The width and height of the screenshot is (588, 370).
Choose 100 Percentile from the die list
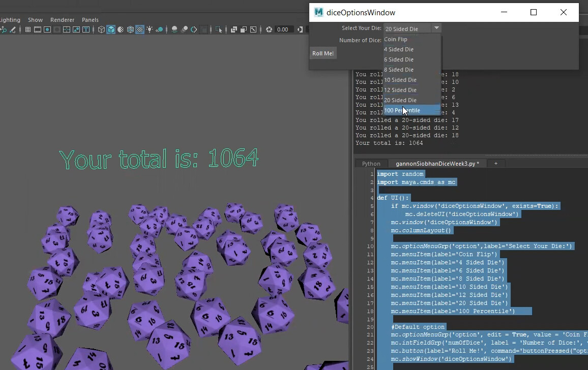pyautogui.click(x=402, y=110)
